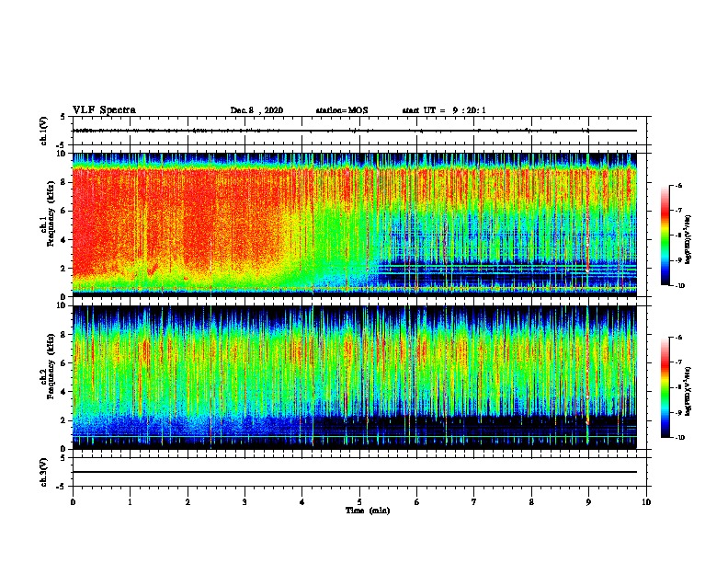Image resolution: width=728 pixels, height=563 pixels.
Task: Click the "6" kHz tick on ch.1 spectrogram
Action: click(64, 211)
